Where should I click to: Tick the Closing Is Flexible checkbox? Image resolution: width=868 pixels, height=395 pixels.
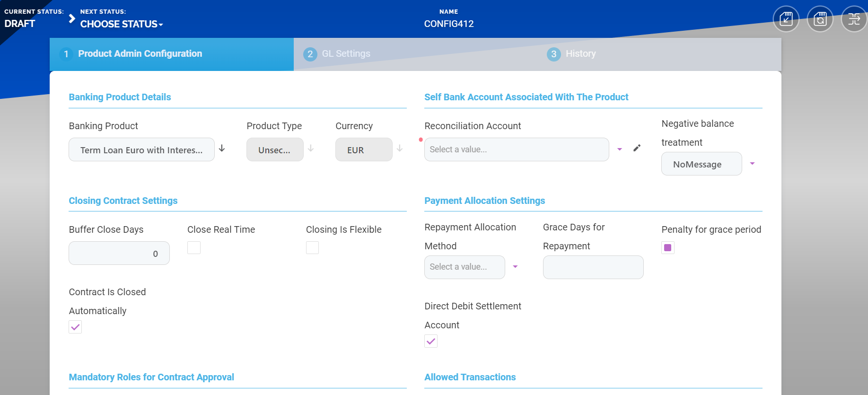click(312, 247)
